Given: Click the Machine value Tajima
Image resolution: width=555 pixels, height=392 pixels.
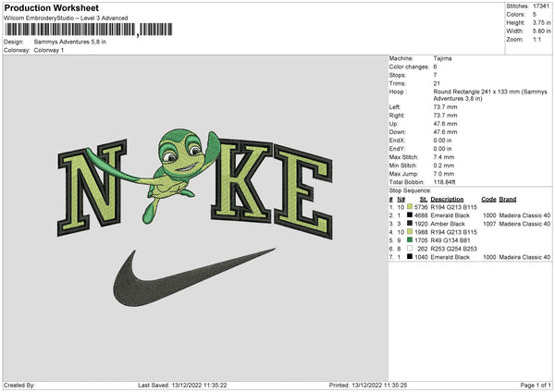Looking at the screenshot, I should coord(442,58).
